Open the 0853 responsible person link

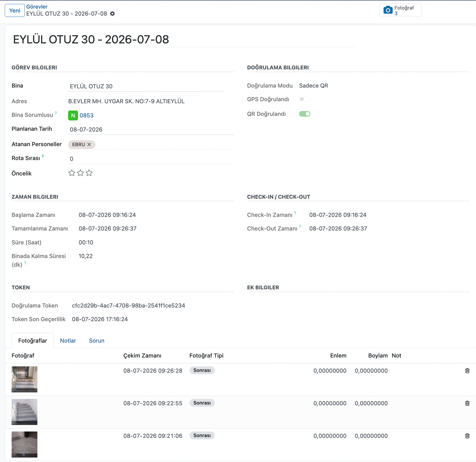point(87,115)
